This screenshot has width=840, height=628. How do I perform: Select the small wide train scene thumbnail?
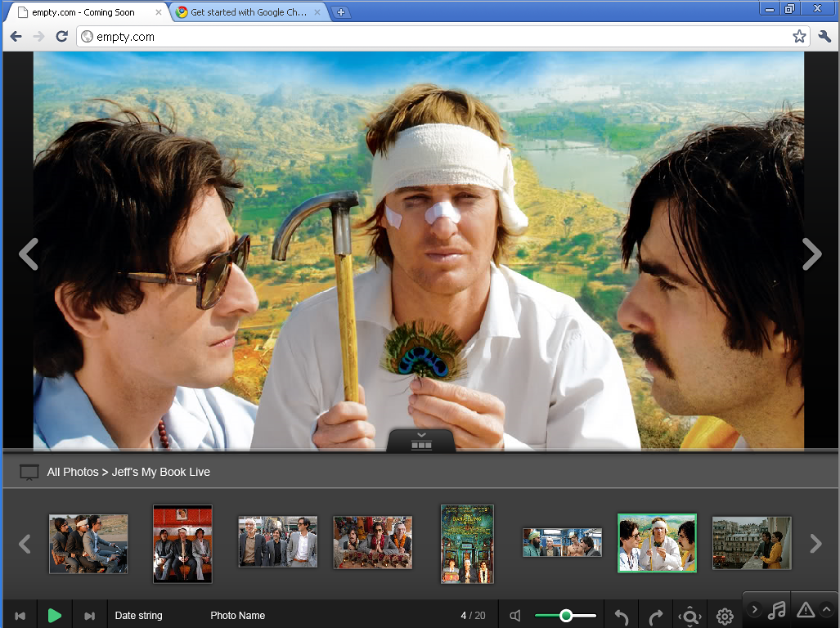click(x=562, y=542)
